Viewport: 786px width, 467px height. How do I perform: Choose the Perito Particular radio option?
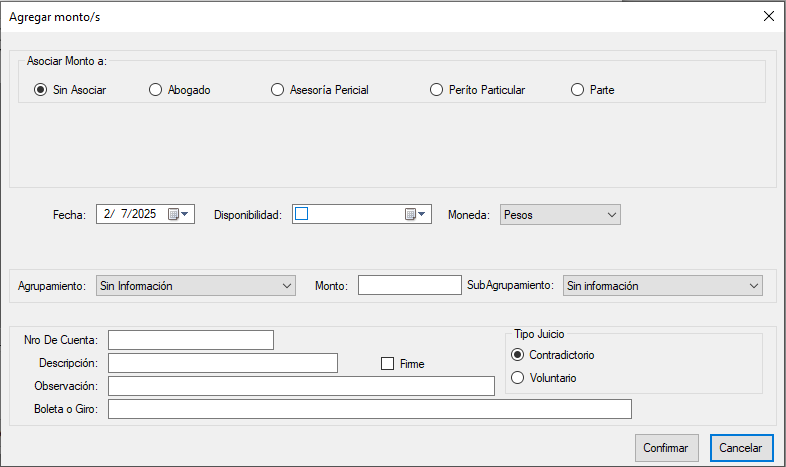click(x=436, y=90)
